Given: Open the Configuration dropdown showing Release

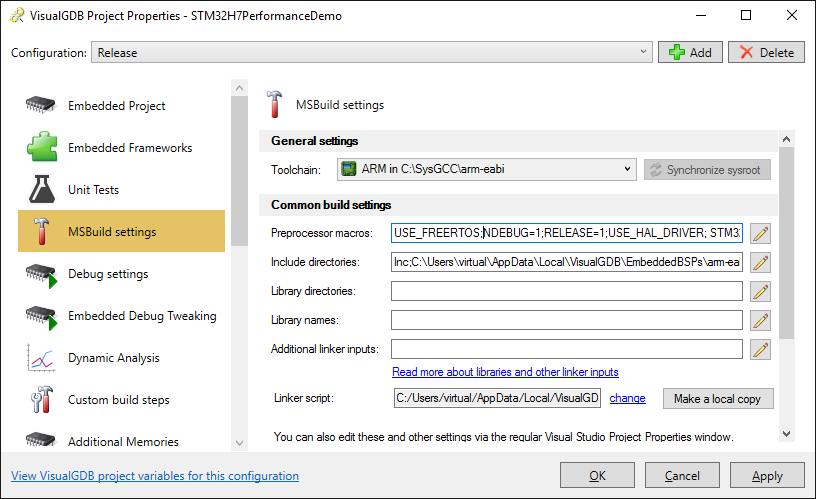Looking at the screenshot, I should [x=372, y=53].
